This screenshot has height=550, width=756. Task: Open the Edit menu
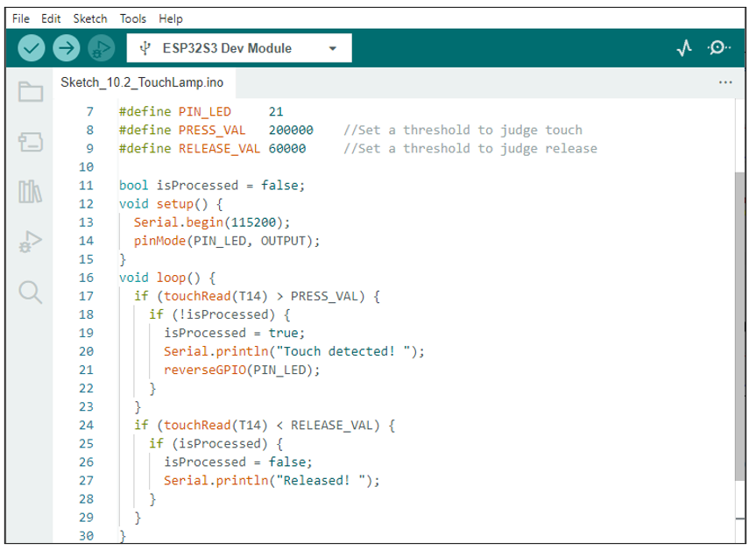click(51, 18)
